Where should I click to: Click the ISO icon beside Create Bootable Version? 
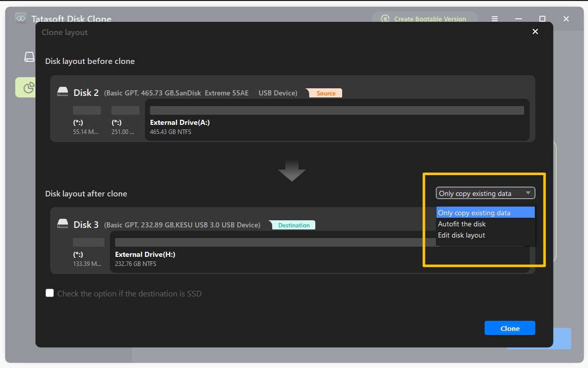(385, 19)
